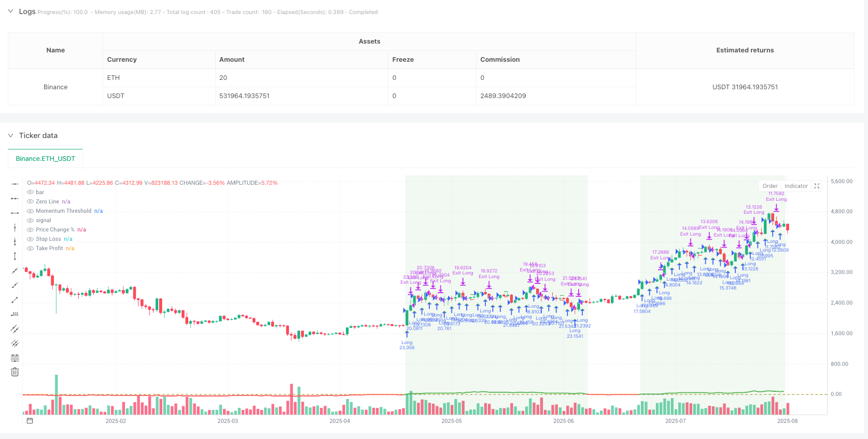868x439 pixels.
Task: Select the Fibonacci retracement lines tool
Action: click(x=15, y=358)
